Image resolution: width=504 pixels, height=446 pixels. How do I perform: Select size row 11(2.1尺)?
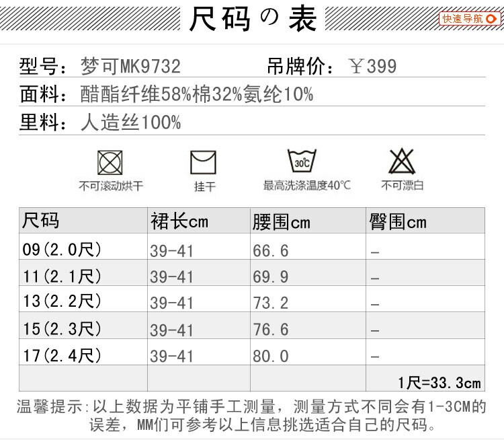point(252,272)
